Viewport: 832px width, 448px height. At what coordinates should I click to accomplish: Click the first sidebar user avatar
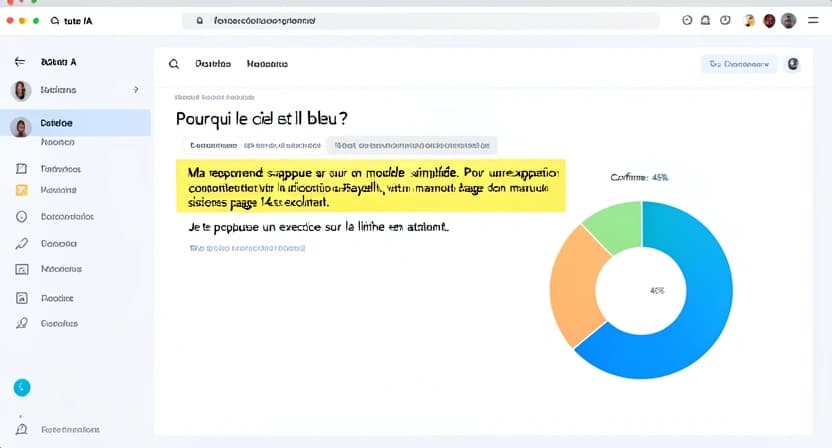click(x=21, y=90)
